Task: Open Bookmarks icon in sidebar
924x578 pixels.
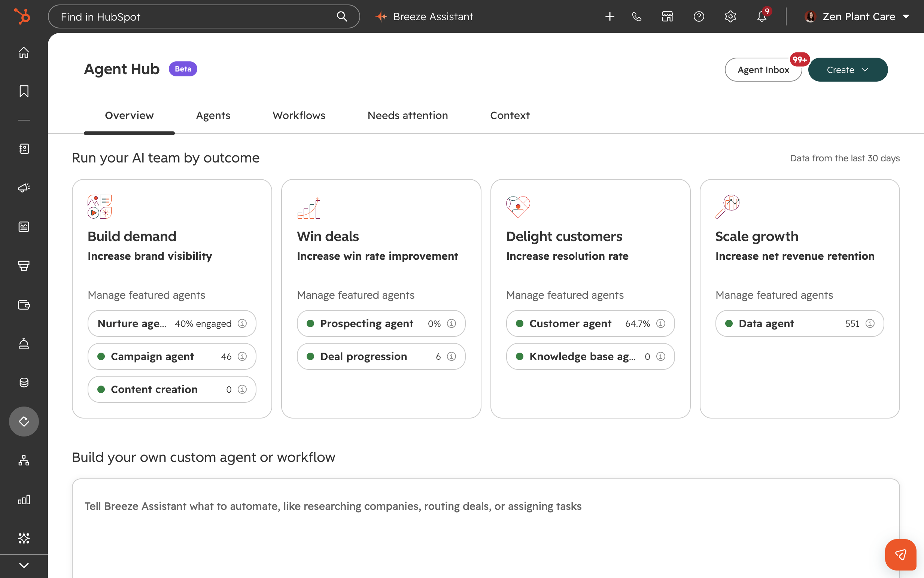Action: click(x=24, y=91)
